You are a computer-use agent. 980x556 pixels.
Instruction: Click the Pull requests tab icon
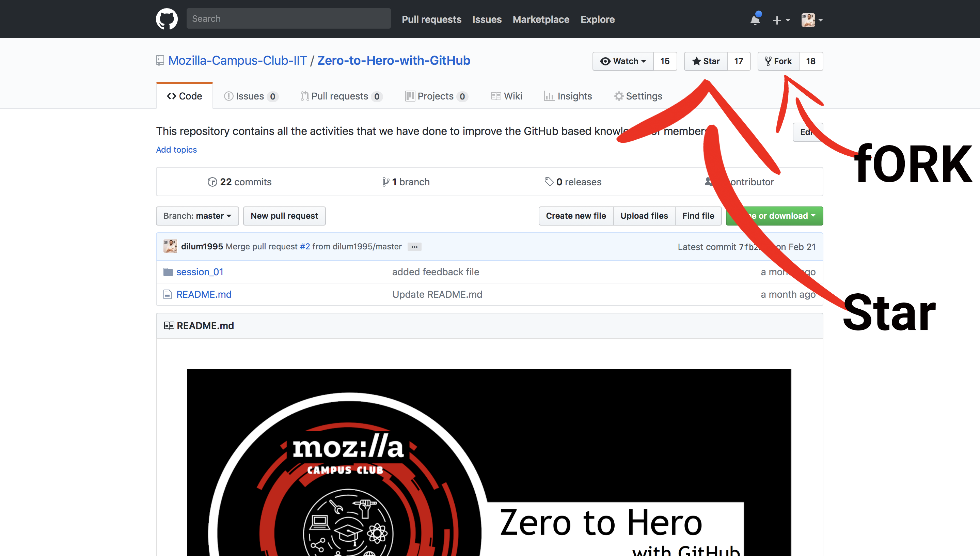(x=303, y=96)
